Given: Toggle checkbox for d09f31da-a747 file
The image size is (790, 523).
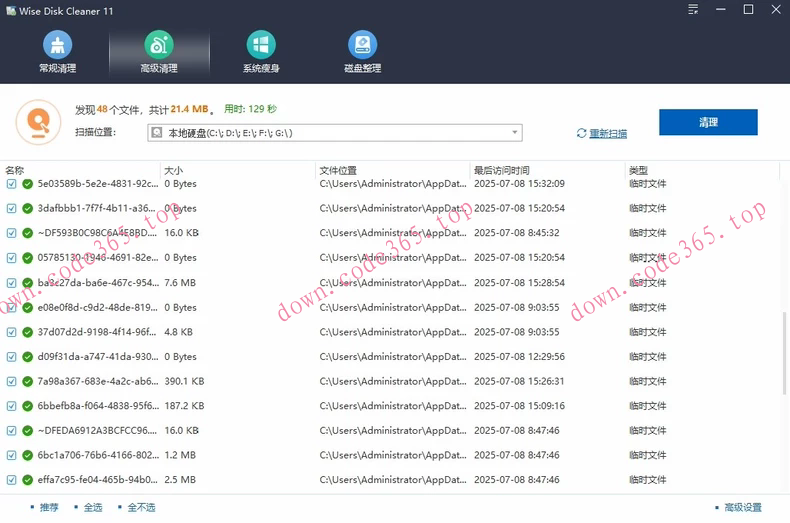Looking at the screenshot, I should tap(11, 357).
